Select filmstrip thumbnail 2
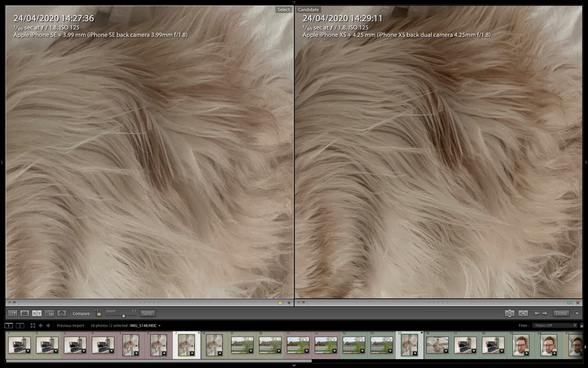 pyautogui.click(x=47, y=345)
